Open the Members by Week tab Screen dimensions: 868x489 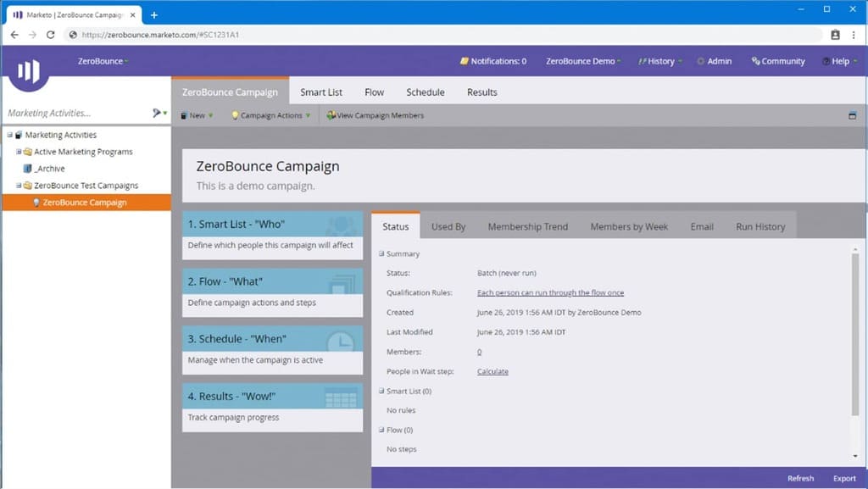pos(629,226)
